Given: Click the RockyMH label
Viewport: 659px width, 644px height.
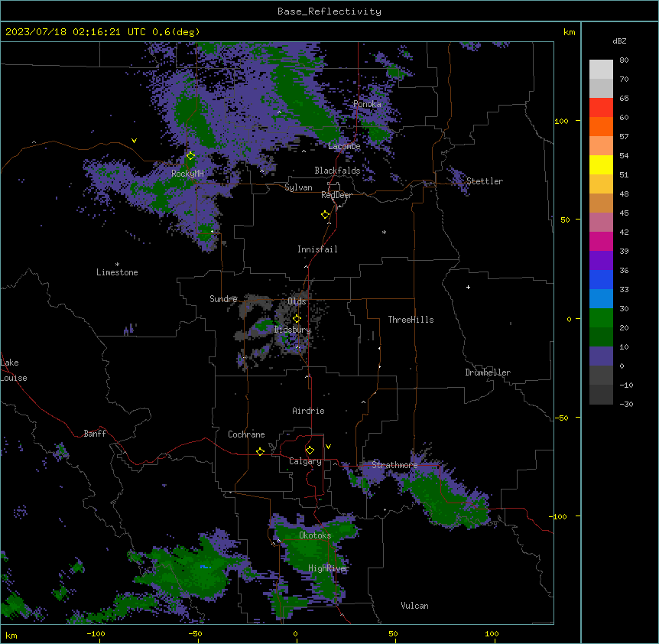Looking at the screenshot, I should [x=187, y=174].
